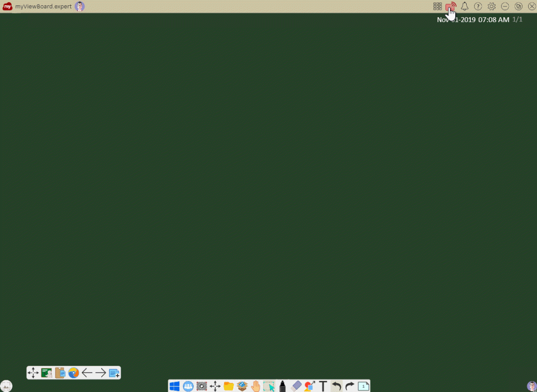Select the hand pan tool
This screenshot has height=392, width=537.
click(255, 386)
